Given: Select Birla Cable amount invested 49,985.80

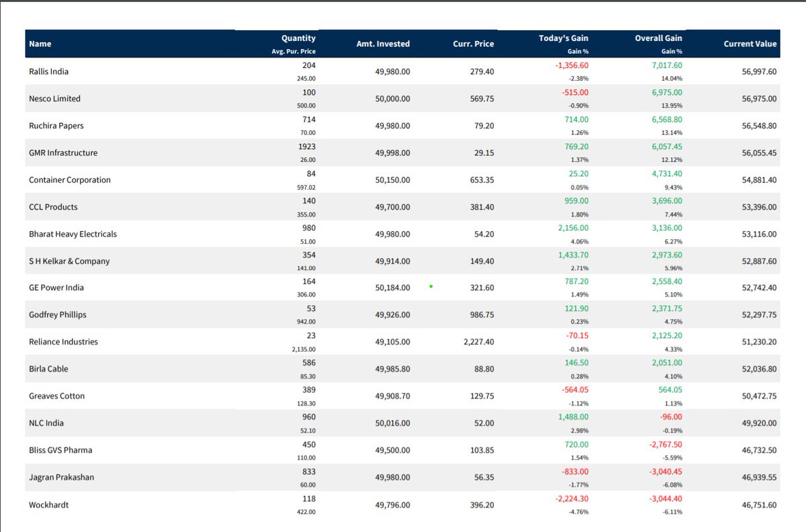Looking at the screenshot, I should tap(392, 369).
